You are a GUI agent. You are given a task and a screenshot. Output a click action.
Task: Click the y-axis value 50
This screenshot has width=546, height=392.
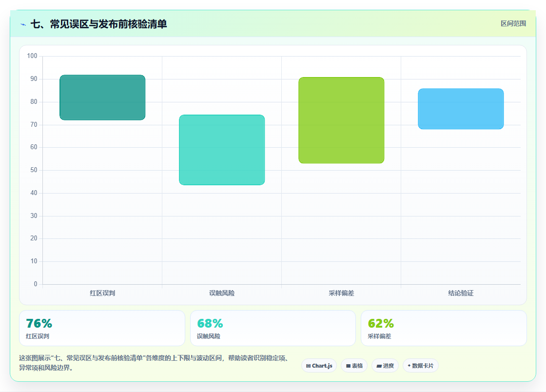coord(34,170)
